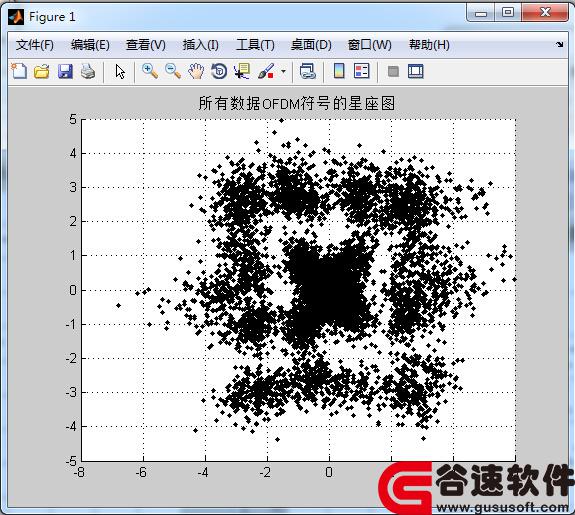Expand the Brush color dropdown arrow
This screenshot has height=515, width=575.
pyautogui.click(x=283, y=72)
